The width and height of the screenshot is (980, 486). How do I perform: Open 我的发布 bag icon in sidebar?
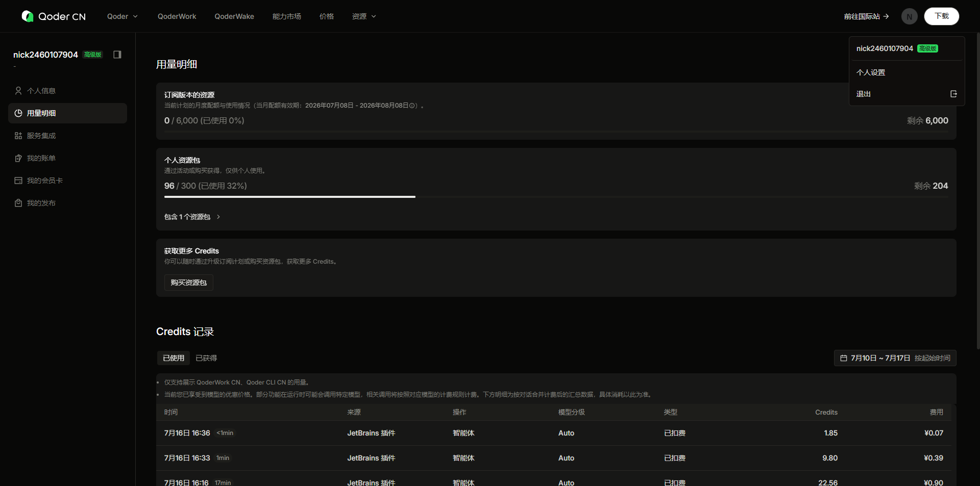point(18,203)
